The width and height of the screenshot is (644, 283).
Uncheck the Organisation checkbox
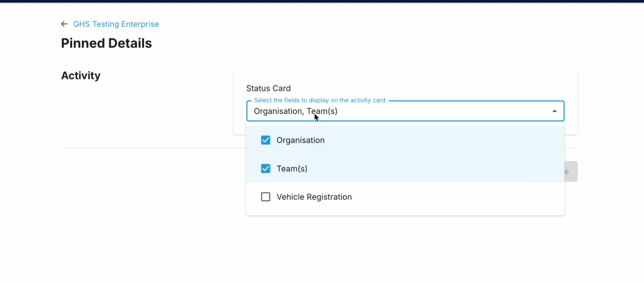click(266, 140)
